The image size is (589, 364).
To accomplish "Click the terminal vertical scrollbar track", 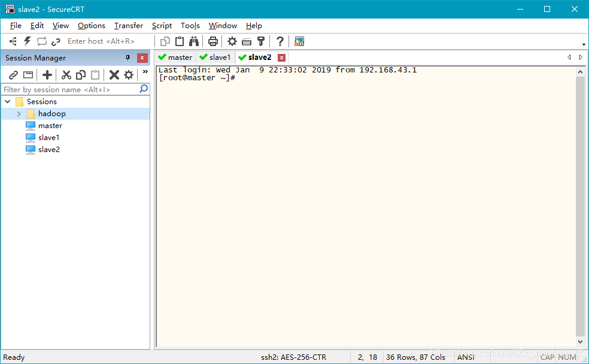I will pyautogui.click(x=581, y=207).
